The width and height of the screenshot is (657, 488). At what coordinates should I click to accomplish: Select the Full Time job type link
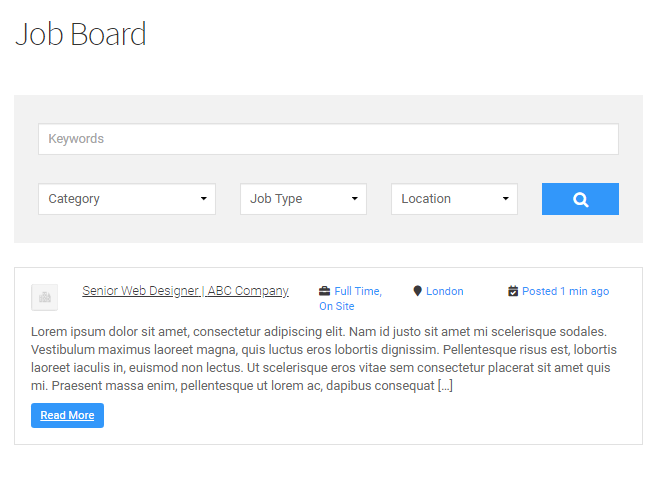pos(358,291)
